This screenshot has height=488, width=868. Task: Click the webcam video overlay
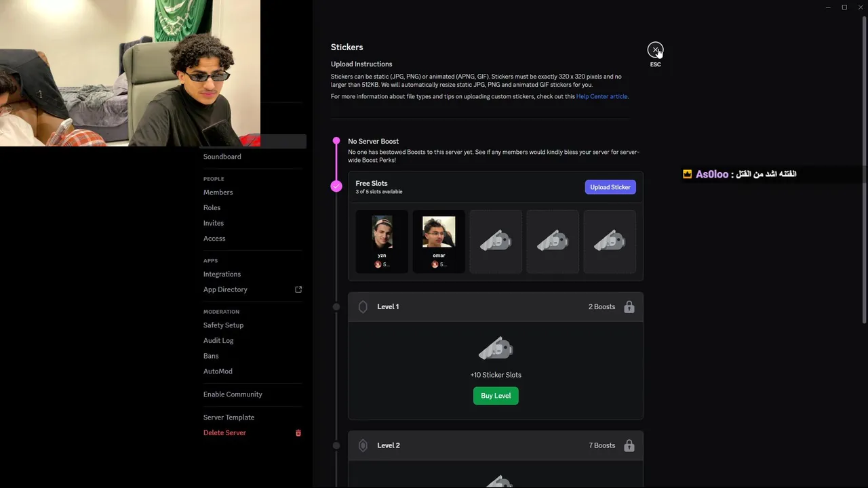pos(130,73)
